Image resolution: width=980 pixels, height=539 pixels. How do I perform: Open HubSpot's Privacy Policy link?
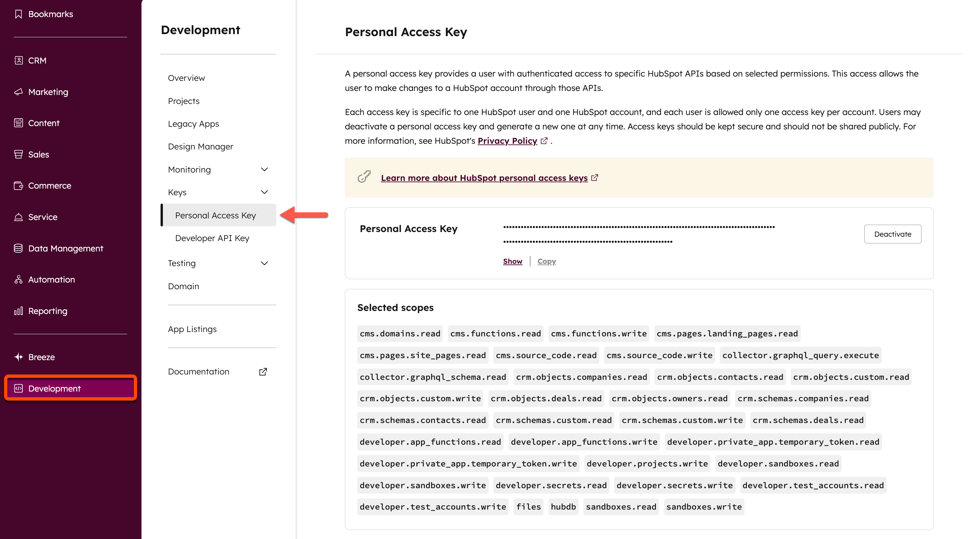pyautogui.click(x=508, y=140)
